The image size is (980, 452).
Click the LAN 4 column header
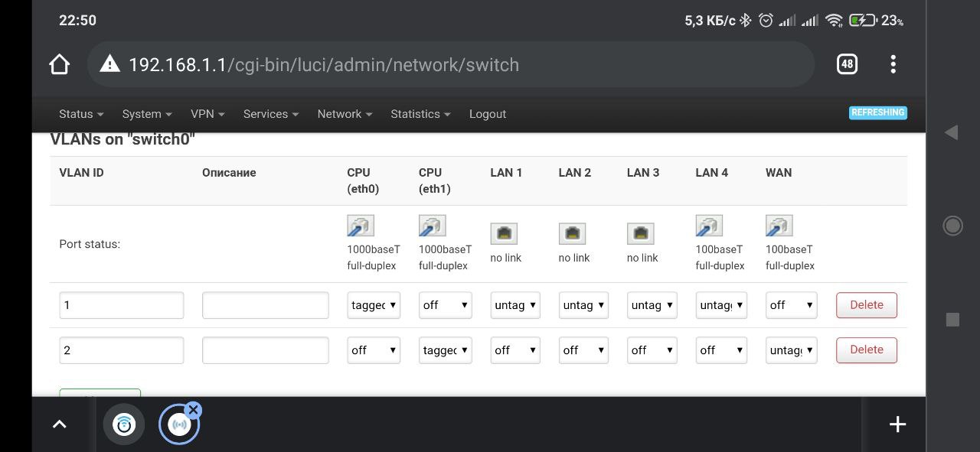tap(712, 173)
